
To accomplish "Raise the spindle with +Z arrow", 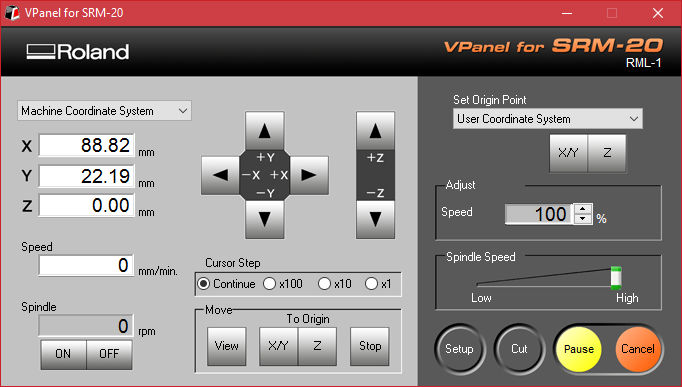I will pyautogui.click(x=375, y=130).
